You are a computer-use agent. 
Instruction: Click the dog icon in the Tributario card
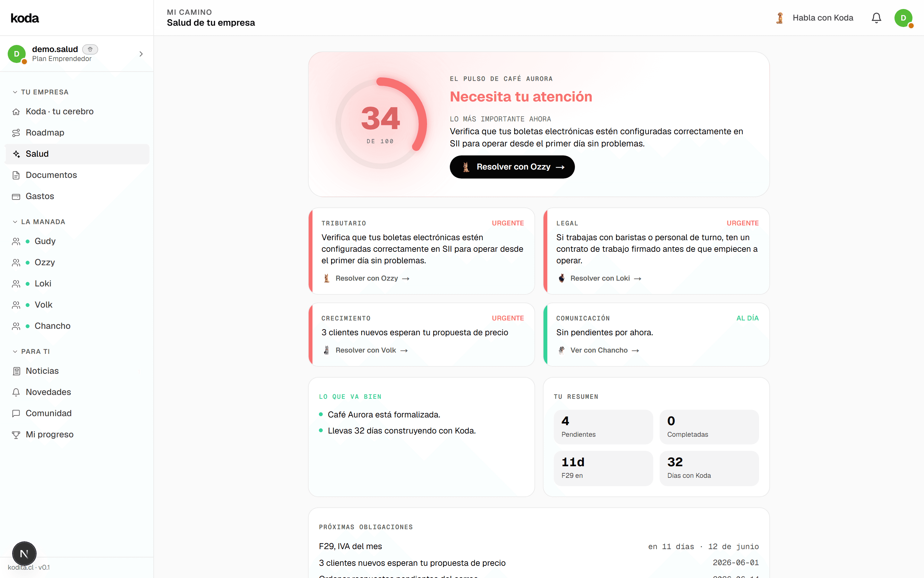point(327,278)
